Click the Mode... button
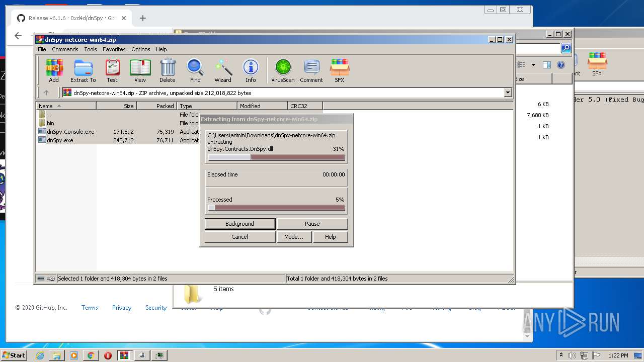Viewport: 644px width, 362px height. coord(294,237)
